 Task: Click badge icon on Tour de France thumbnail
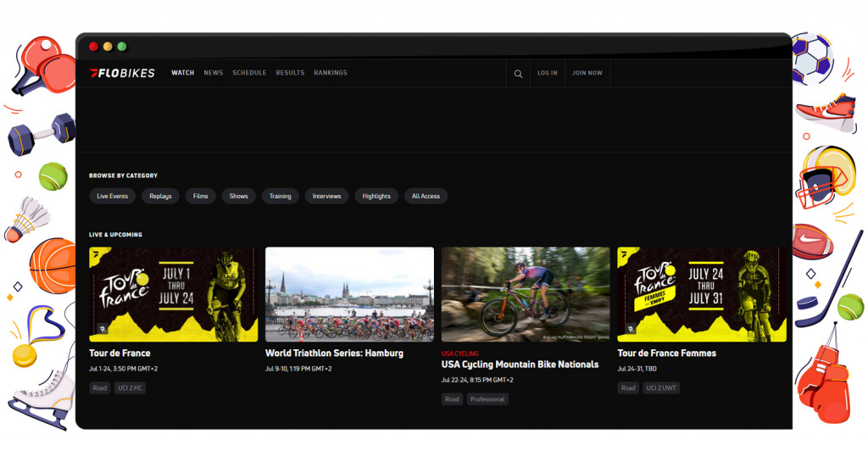pos(102,329)
